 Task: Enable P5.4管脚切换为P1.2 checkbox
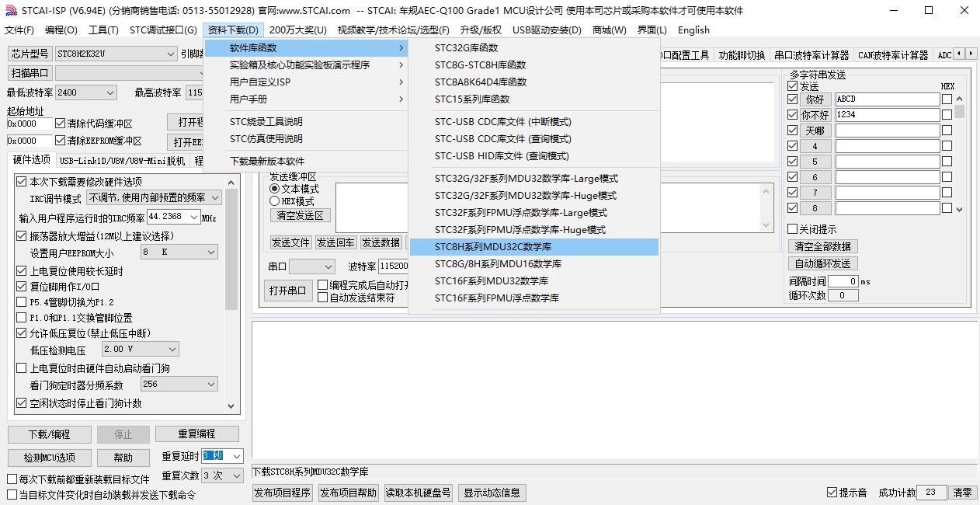click(22, 302)
